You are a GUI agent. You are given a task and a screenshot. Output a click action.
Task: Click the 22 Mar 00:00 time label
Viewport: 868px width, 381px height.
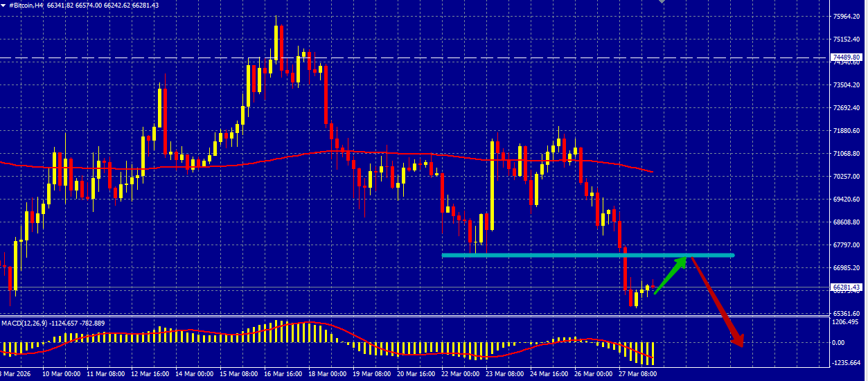point(460,373)
